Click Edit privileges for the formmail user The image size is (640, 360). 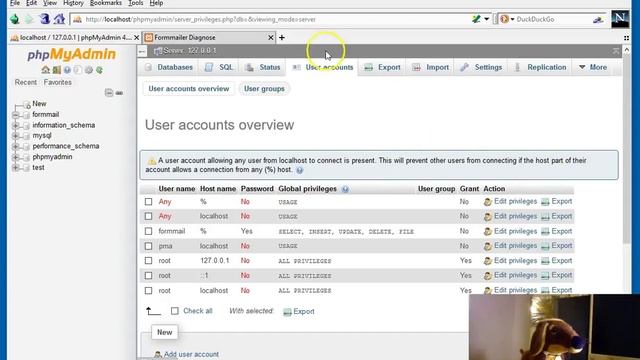[510, 231]
